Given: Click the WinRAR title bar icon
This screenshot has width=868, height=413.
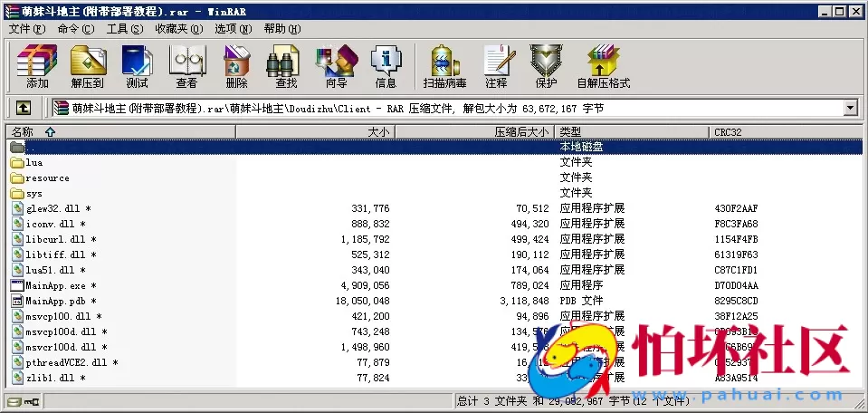Looking at the screenshot, I should pyautogui.click(x=12, y=11).
